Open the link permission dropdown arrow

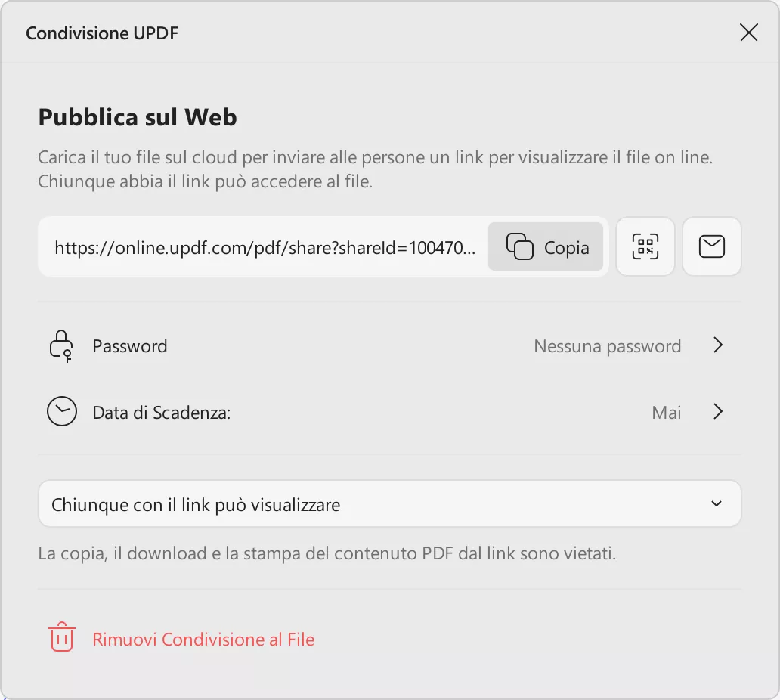click(717, 504)
